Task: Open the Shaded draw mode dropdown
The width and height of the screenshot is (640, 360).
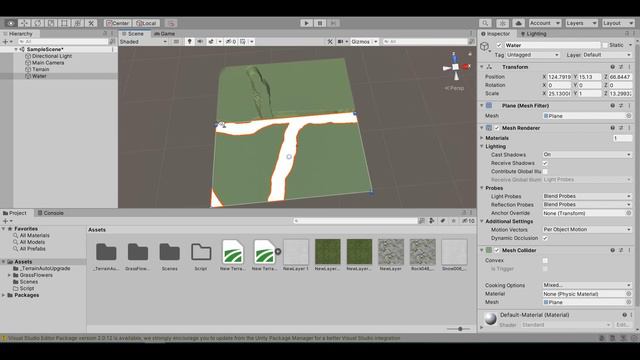Action: [144, 42]
